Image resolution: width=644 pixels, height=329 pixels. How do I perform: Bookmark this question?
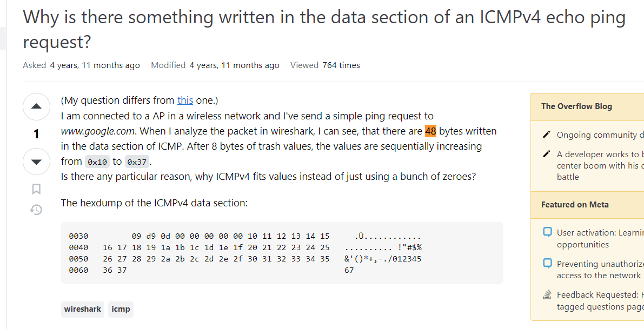click(36, 189)
